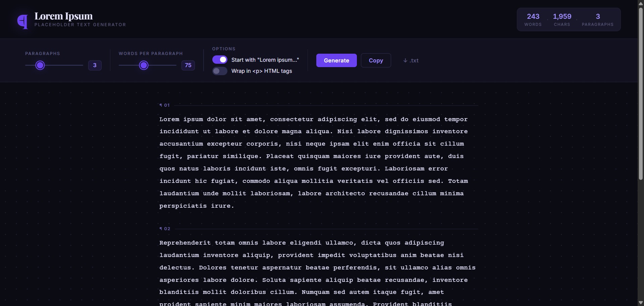Click the Copy button
Image resolution: width=644 pixels, height=306 pixels.
376,60
